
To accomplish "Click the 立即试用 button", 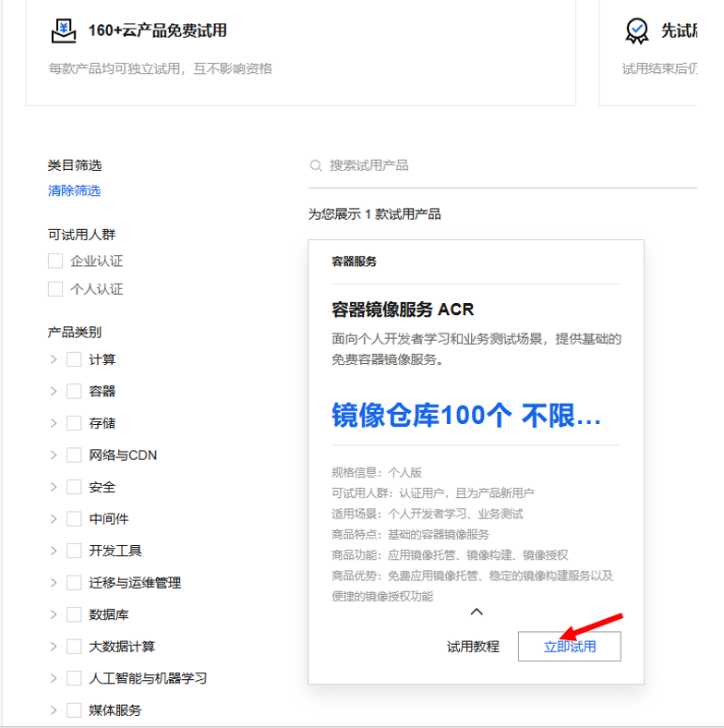I will point(570,647).
